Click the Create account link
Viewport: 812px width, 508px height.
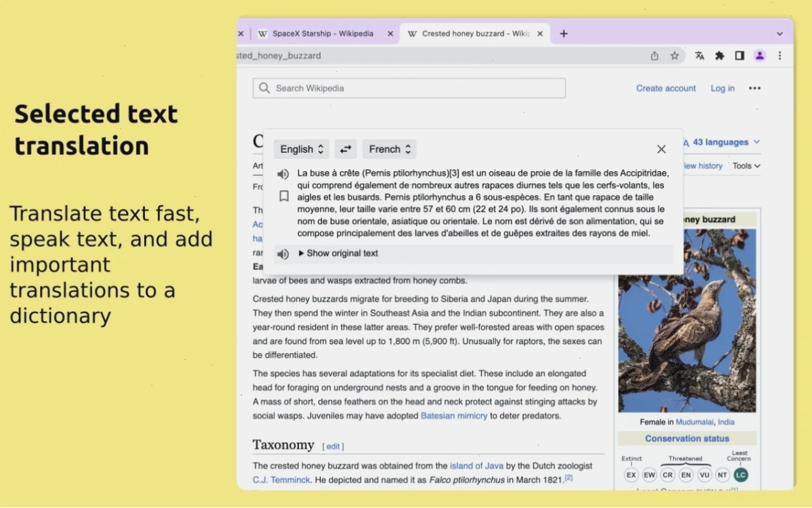click(x=666, y=89)
